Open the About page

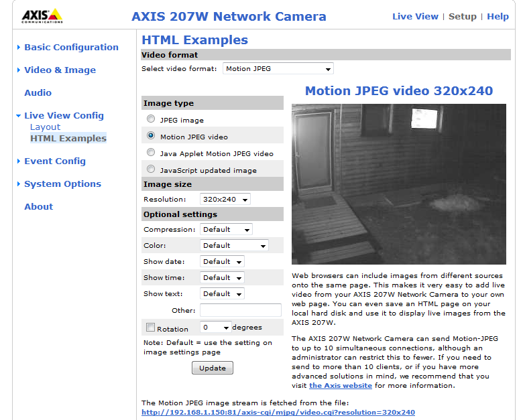click(x=38, y=206)
